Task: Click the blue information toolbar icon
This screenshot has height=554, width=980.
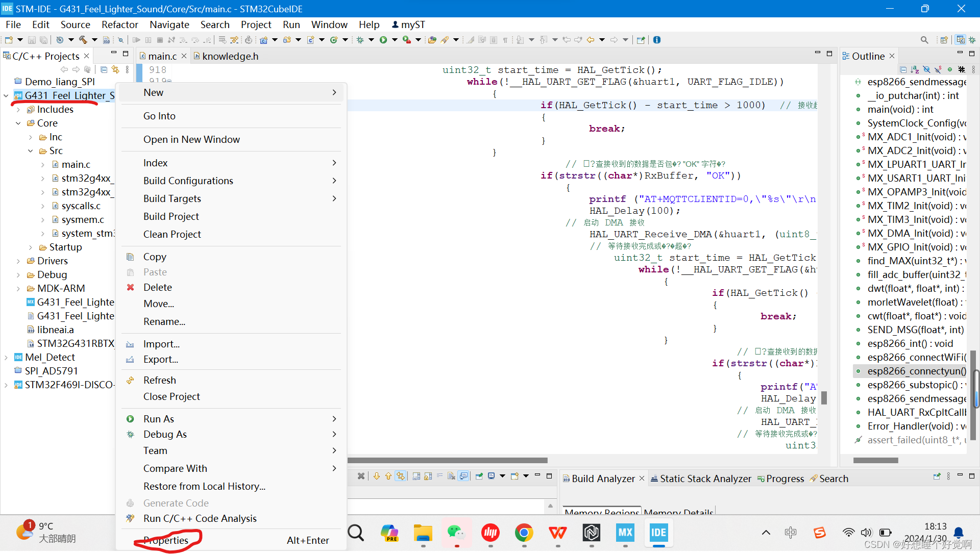Action: [x=657, y=40]
